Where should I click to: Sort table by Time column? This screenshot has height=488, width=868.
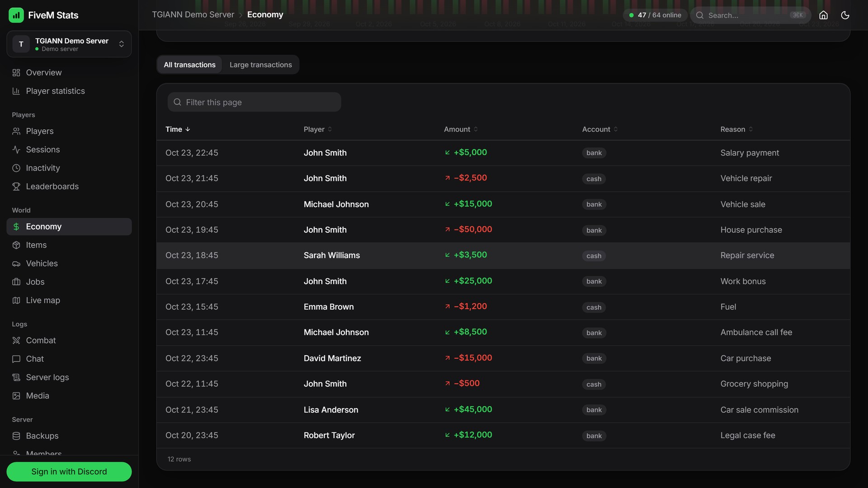[x=178, y=129]
